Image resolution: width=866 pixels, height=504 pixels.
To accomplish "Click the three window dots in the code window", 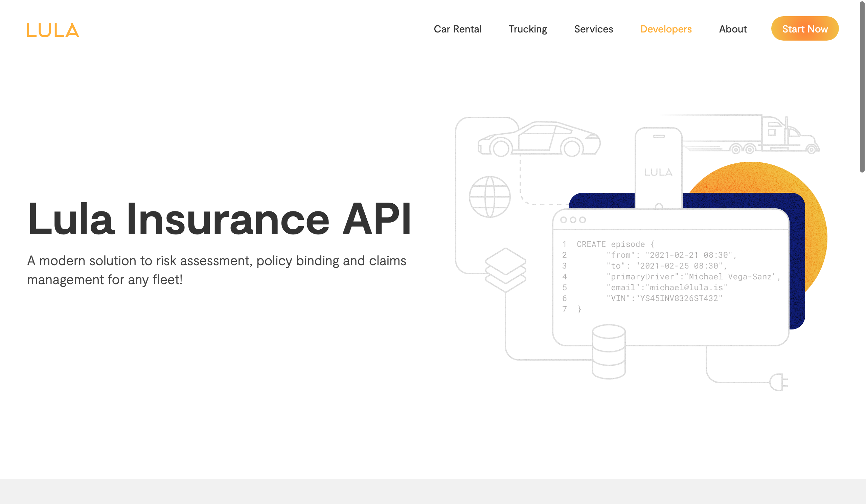I will [x=572, y=220].
